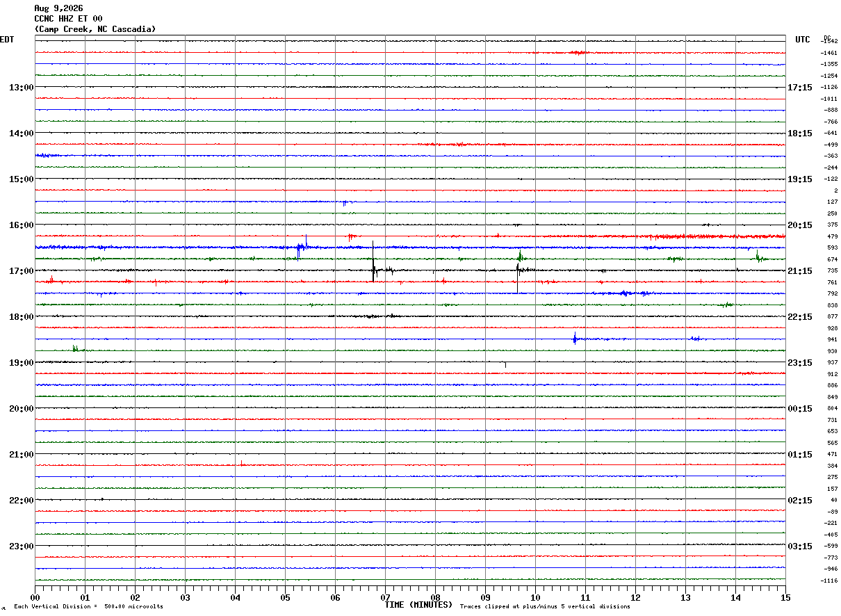841x616 pixels.
Task: Click the TIME (MINUTES) axis label
Action: click(418, 605)
